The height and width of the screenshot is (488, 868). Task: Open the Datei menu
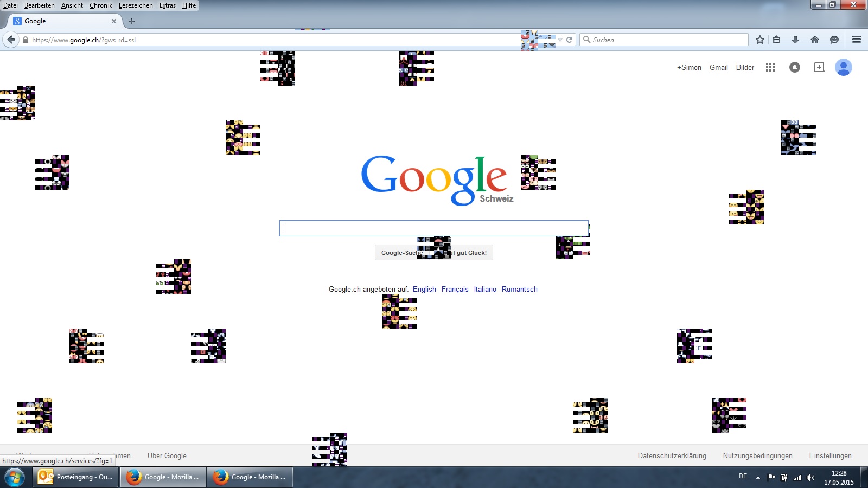pos(10,5)
